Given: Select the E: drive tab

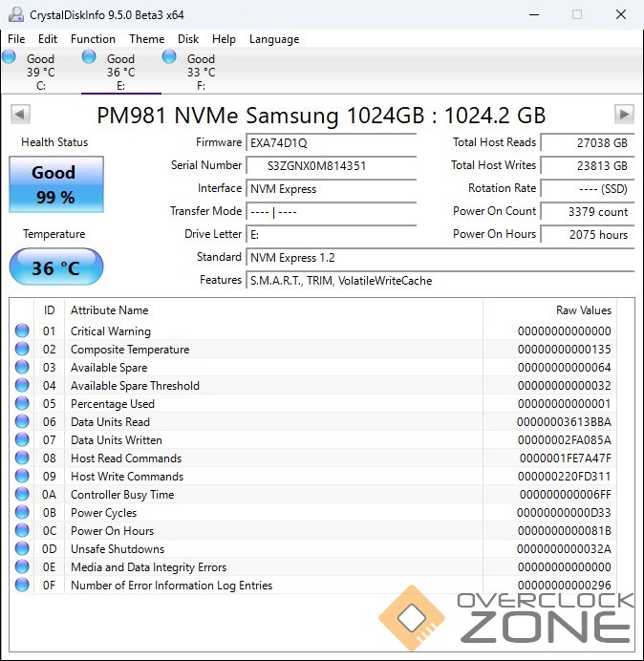Looking at the screenshot, I should [x=120, y=72].
